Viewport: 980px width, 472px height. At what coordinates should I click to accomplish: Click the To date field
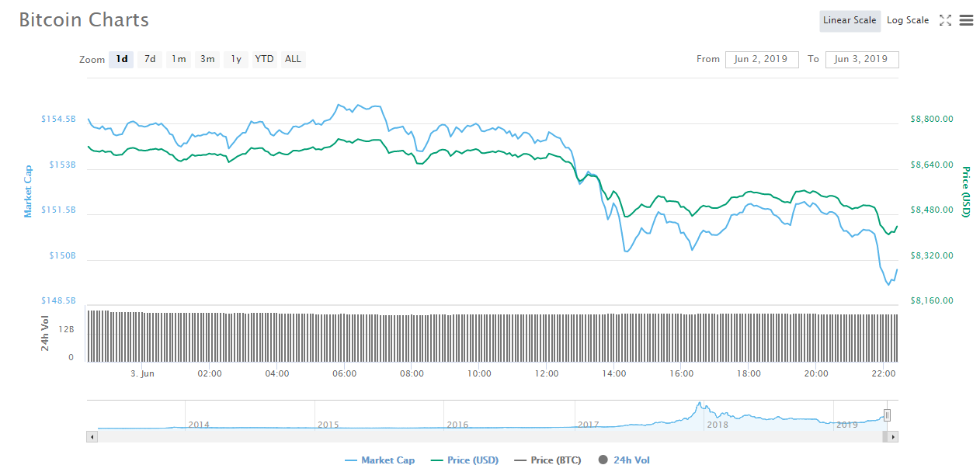click(x=862, y=60)
